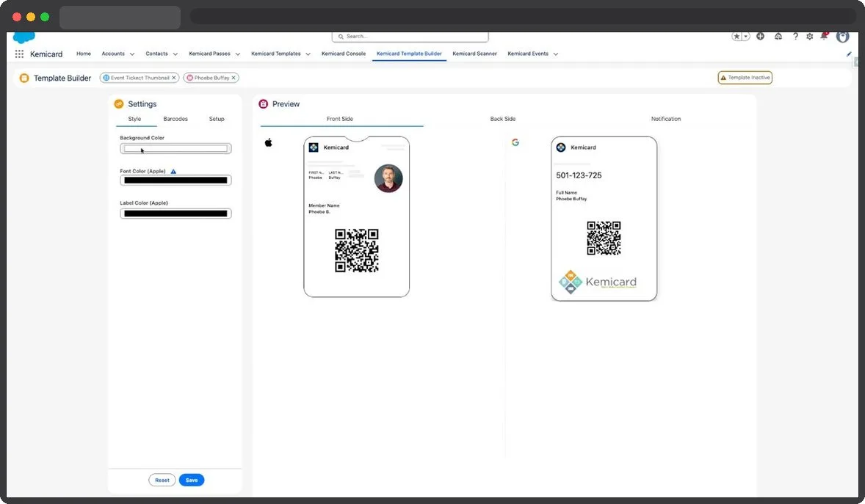Viewport: 865px width, 504px height.
Task: Open the Kemicard Scanner tab
Action: 474,54
